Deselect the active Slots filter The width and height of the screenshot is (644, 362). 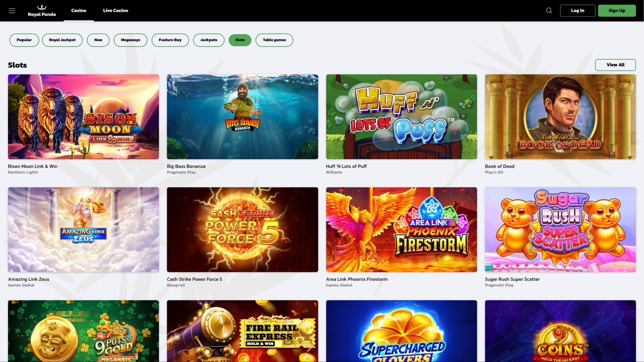pyautogui.click(x=240, y=40)
